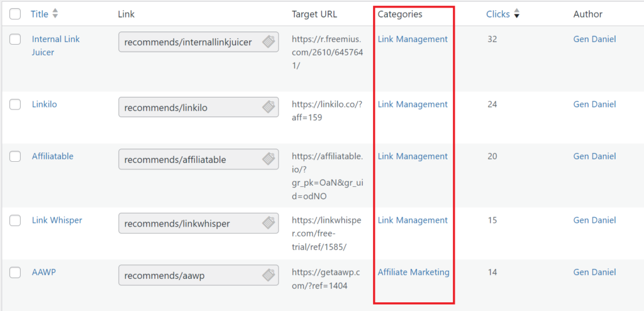
Task: Click the Link column header
Action: click(x=126, y=14)
